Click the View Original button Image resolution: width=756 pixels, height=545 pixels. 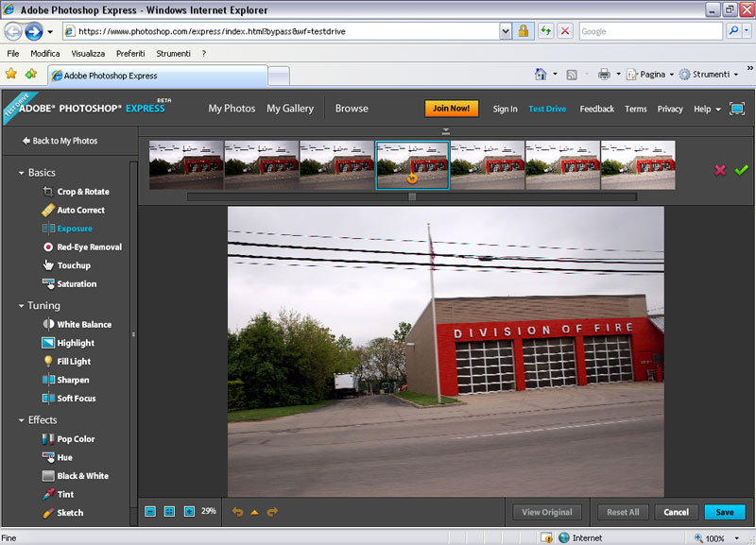point(547,512)
